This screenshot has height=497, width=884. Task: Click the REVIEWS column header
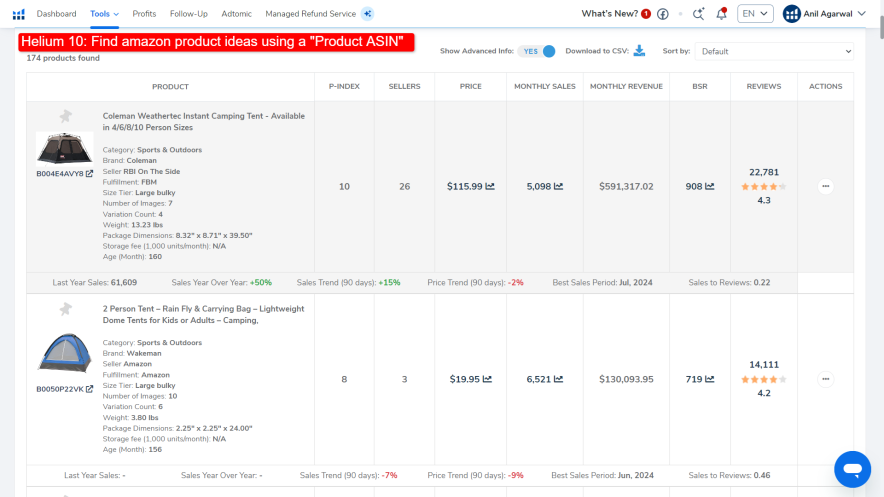(x=764, y=86)
